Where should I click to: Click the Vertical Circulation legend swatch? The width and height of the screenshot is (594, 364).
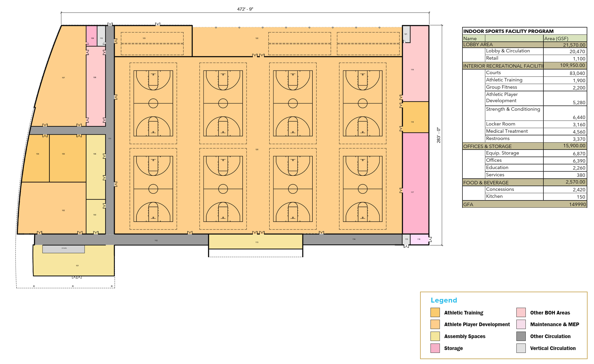point(521,348)
